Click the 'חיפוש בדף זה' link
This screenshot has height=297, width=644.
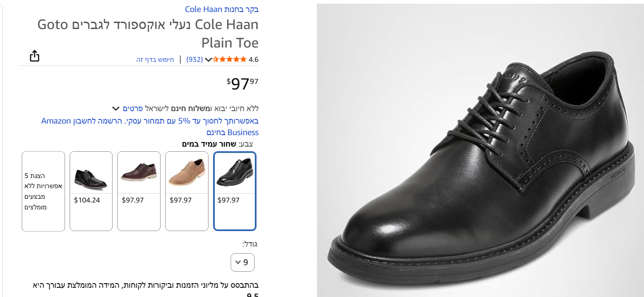(x=155, y=59)
